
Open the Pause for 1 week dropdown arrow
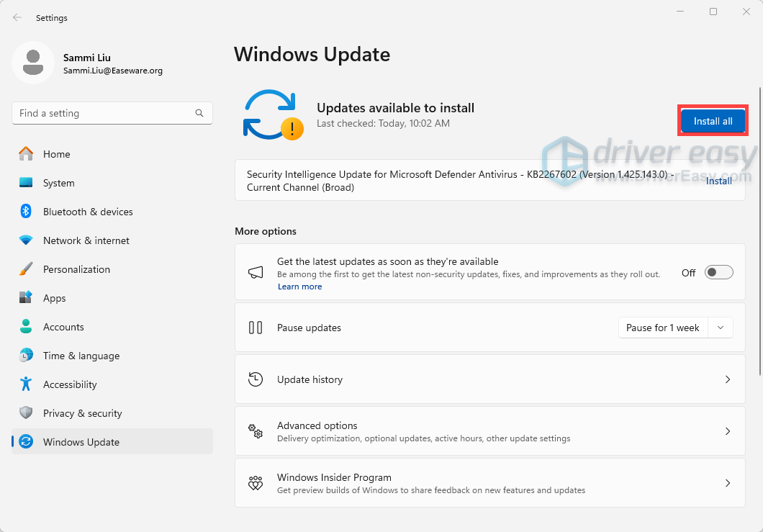tap(721, 328)
